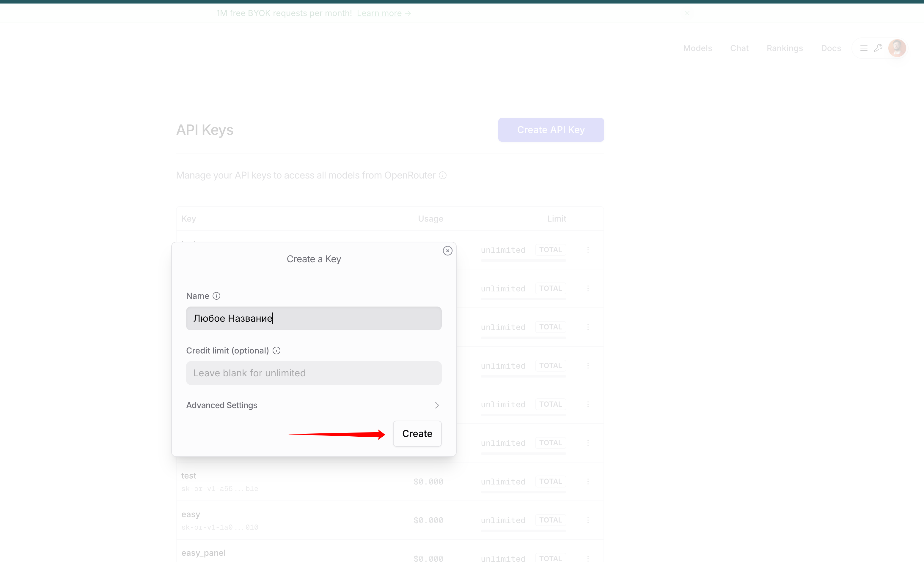Screen dimensions: 924x562
Task: Click the Create API Key button
Action: click(551, 130)
